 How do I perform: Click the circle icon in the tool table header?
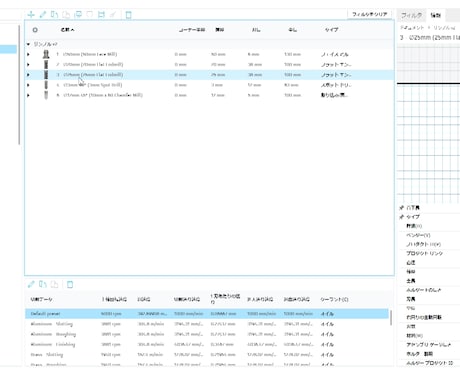point(35,30)
